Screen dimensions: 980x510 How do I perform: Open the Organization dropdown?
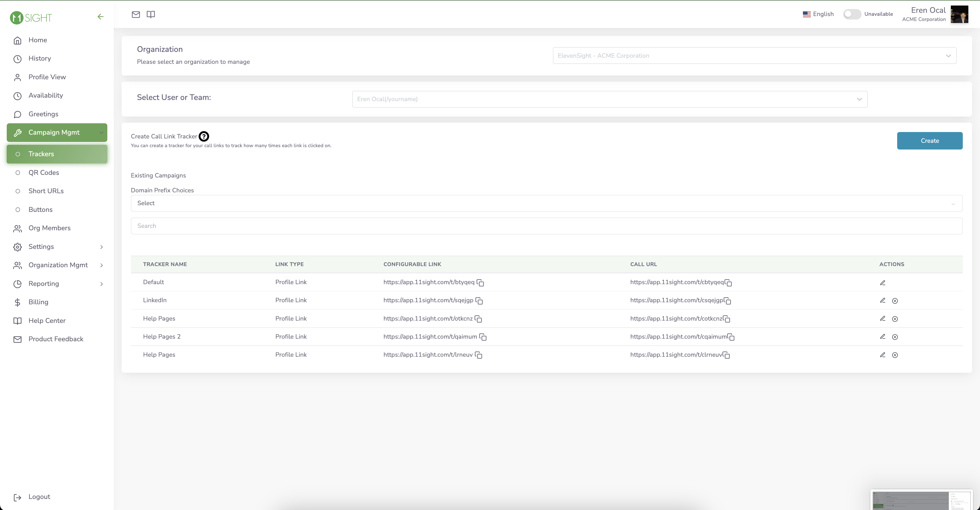click(x=755, y=55)
